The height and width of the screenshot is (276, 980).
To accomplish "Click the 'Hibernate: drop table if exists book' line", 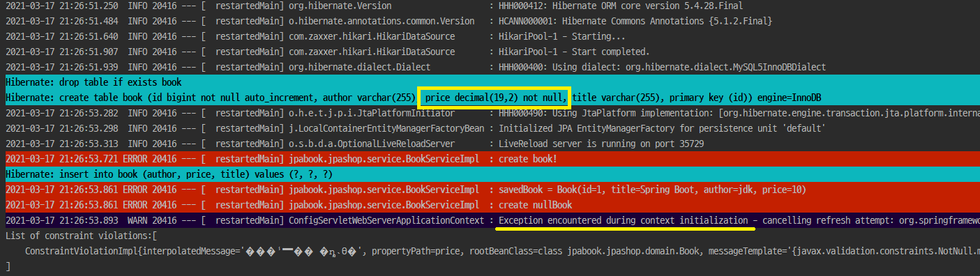I will click(x=93, y=82).
